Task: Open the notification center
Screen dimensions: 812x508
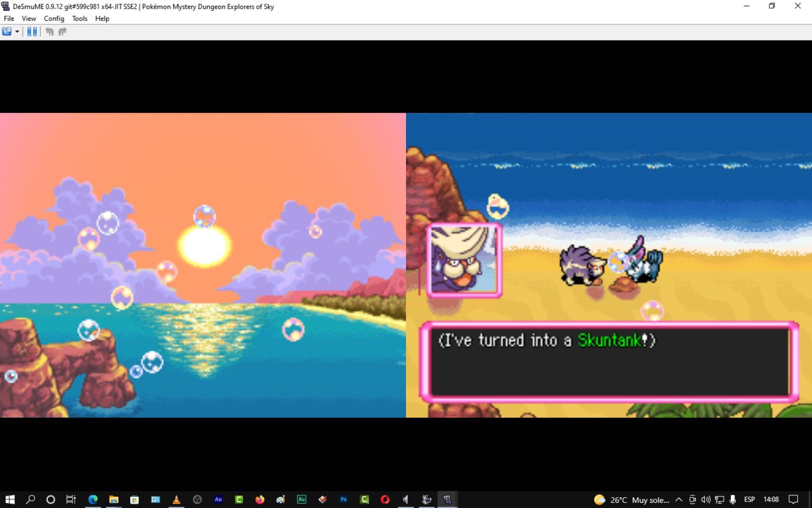Action: (x=793, y=500)
